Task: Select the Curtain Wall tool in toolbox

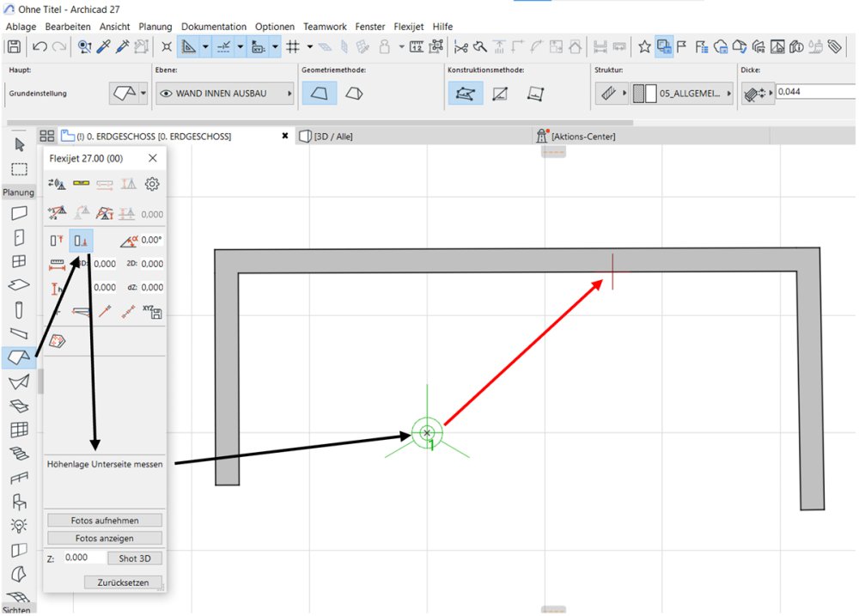Action: pos(19,430)
